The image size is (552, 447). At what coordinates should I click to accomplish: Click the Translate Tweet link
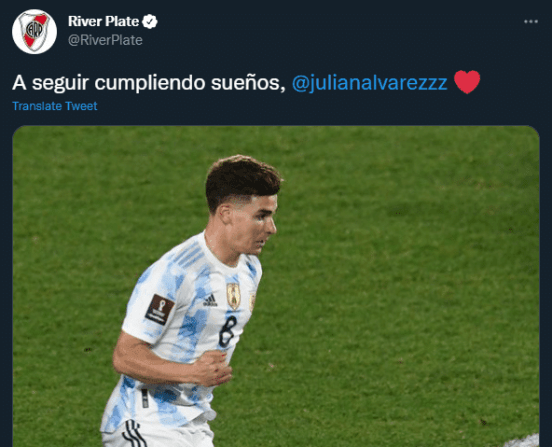tap(55, 106)
